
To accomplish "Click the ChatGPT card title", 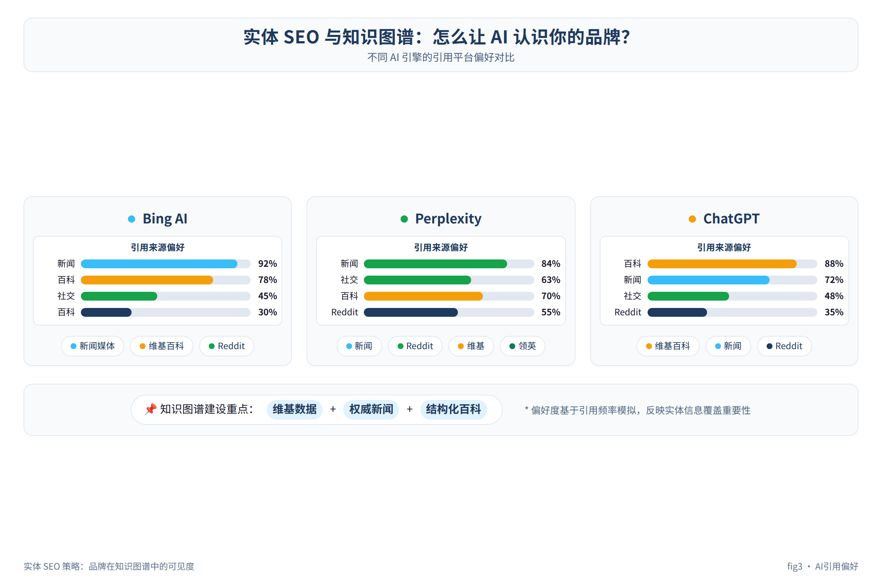I will click(731, 219).
